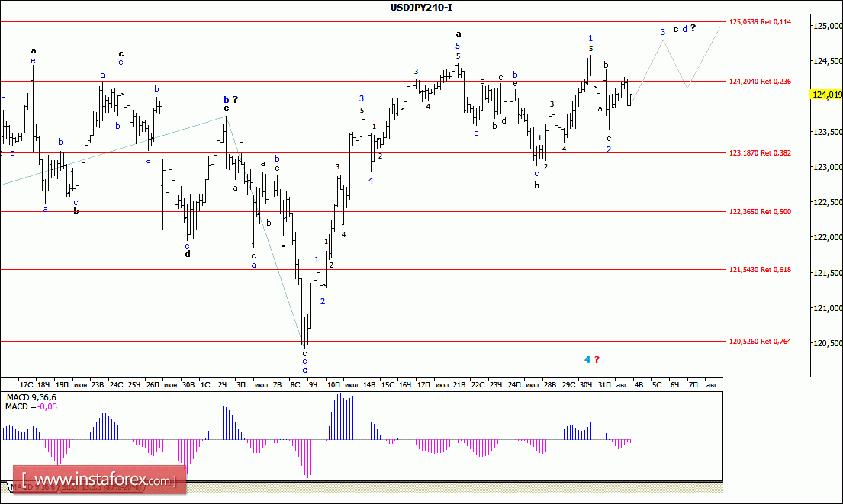Image resolution: width=843 pixels, height=504 pixels.
Task: Select the 125,0539 Ret 0,114 level label
Action: (760, 22)
